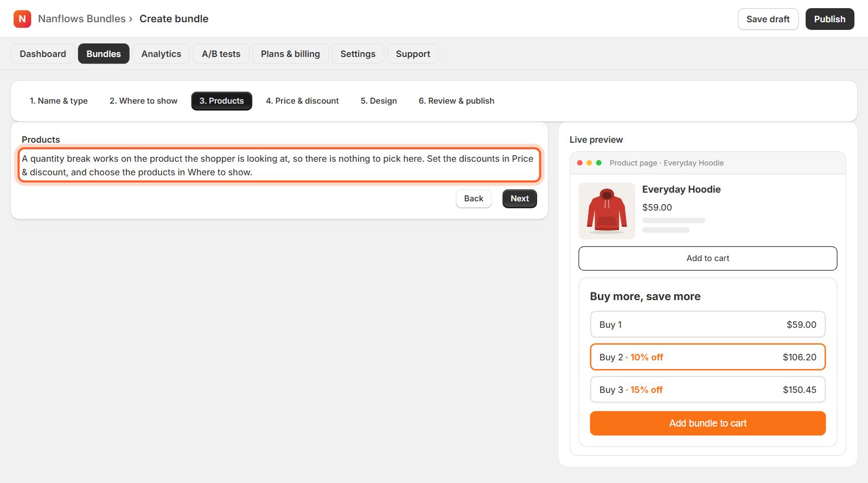Publish the bundle
The height and width of the screenshot is (483, 868).
829,19
